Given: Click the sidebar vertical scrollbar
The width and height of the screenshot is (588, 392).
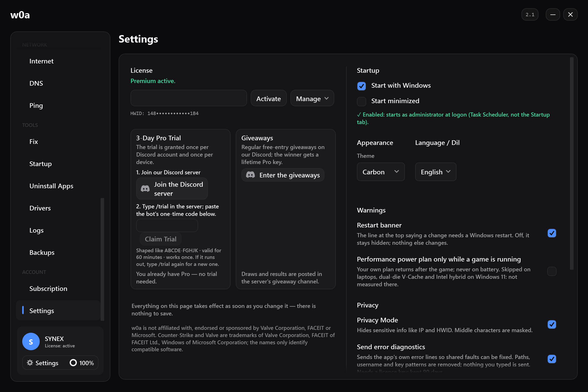Looking at the screenshot, I should coord(102,259).
